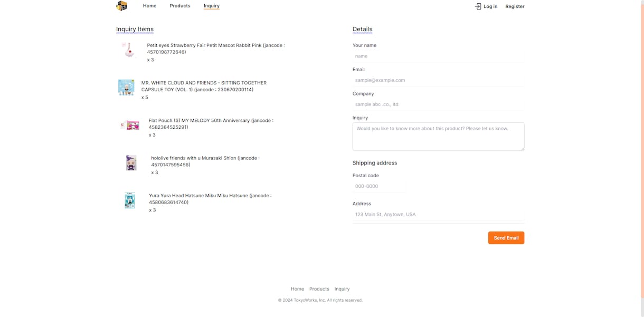This screenshot has width=644, height=317.
Task: Focus the Your name input field
Action: point(438,56)
